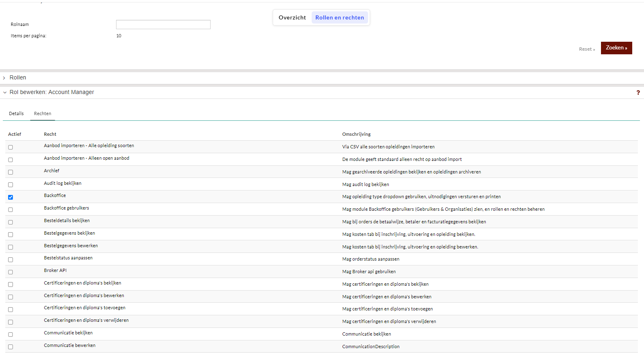This screenshot has width=644, height=353.
Task: Enable Backoffice gebruikers checkbox
Action: 11,210
